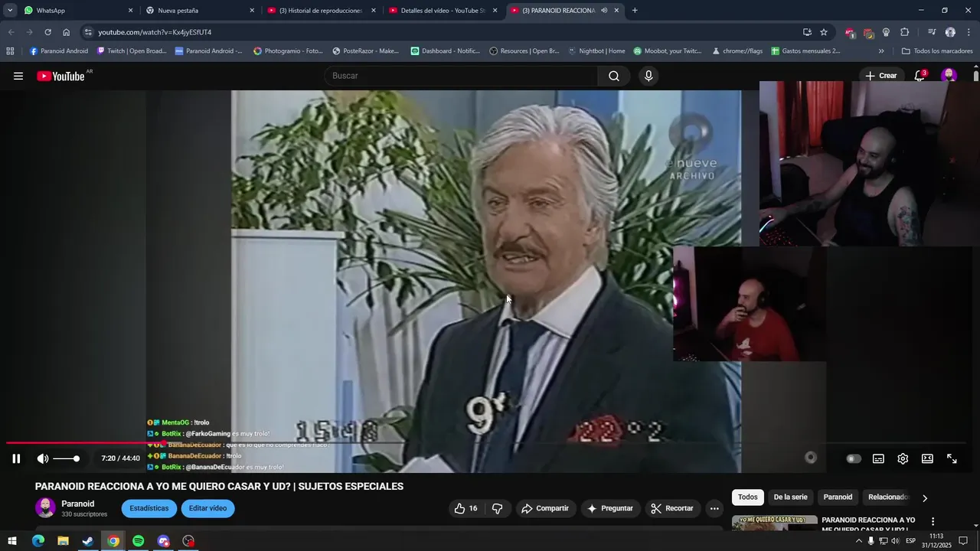Image resolution: width=980 pixels, height=551 pixels.
Task: Switch to Historial de reproducciones tab
Action: click(320, 11)
